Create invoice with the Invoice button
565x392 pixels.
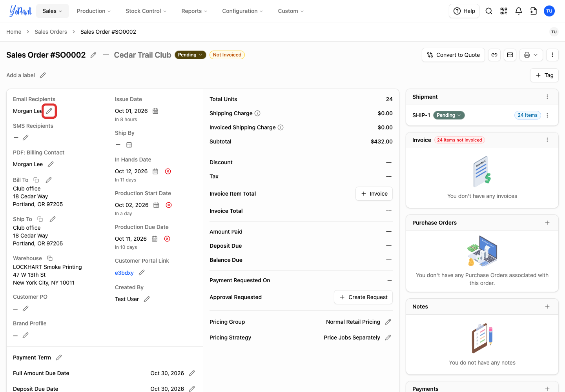pyautogui.click(x=374, y=194)
